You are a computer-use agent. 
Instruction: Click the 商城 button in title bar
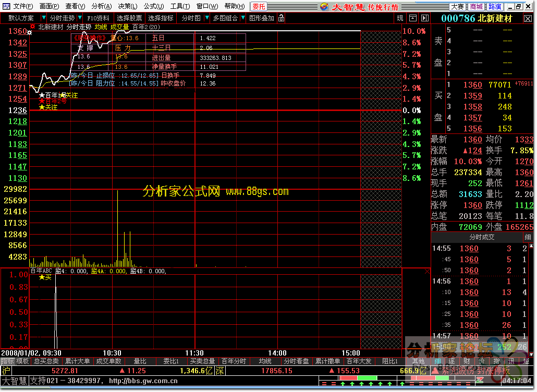click(476, 6)
